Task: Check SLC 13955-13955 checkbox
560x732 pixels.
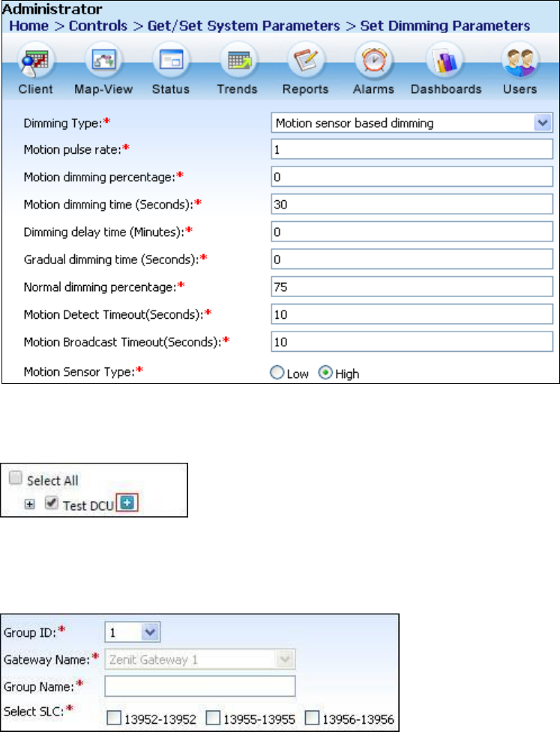Action: coord(213,718)
